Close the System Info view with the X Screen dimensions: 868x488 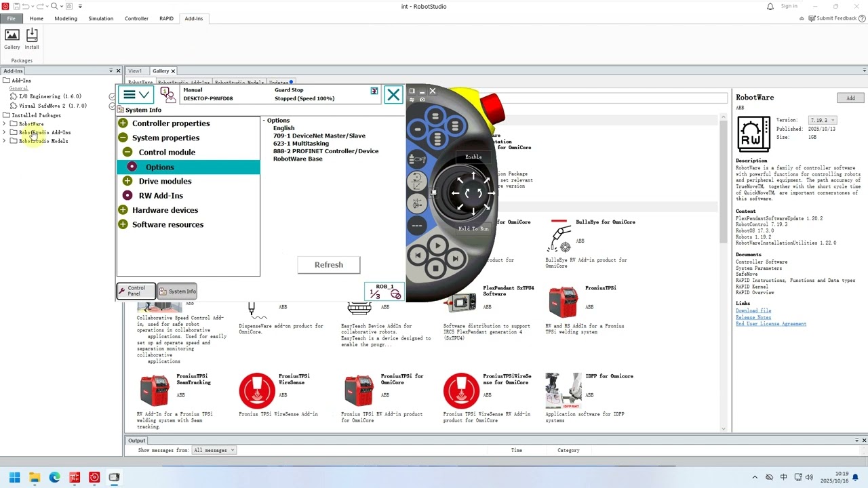point(393,95)
